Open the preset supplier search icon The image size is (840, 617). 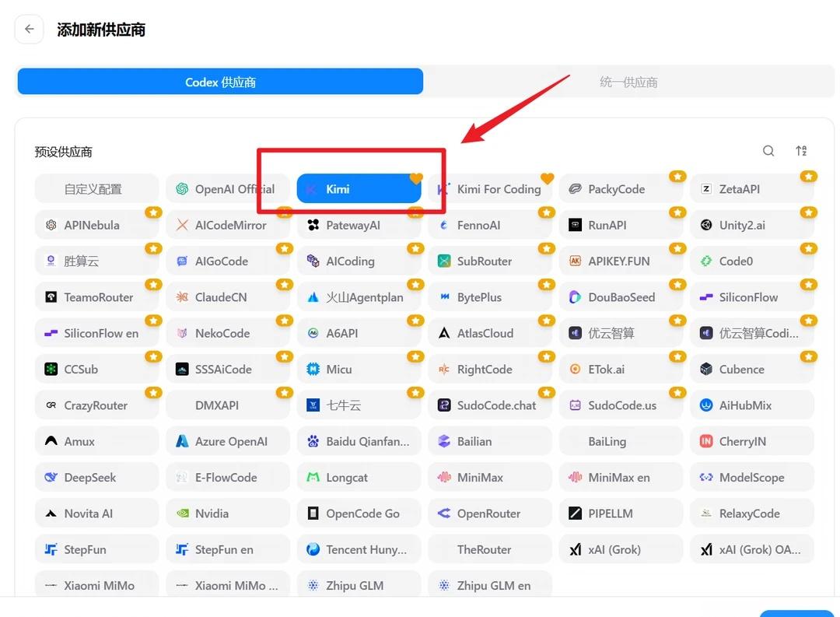pyautogui.click(x=768, y=151)
